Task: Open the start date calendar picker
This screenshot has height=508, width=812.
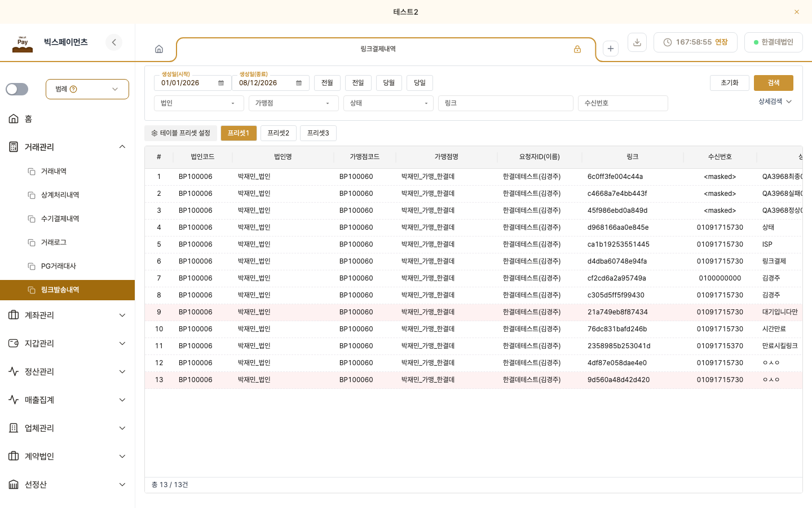Action: tap(221, 83)
